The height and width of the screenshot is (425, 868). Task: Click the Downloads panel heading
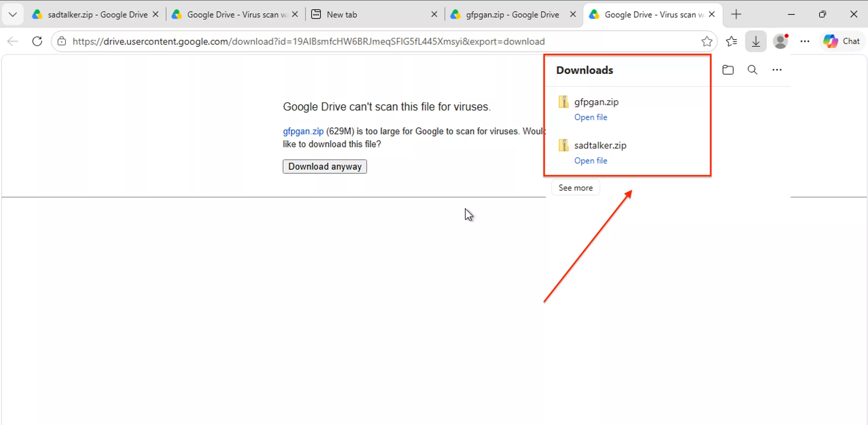(x=585, y=70)
